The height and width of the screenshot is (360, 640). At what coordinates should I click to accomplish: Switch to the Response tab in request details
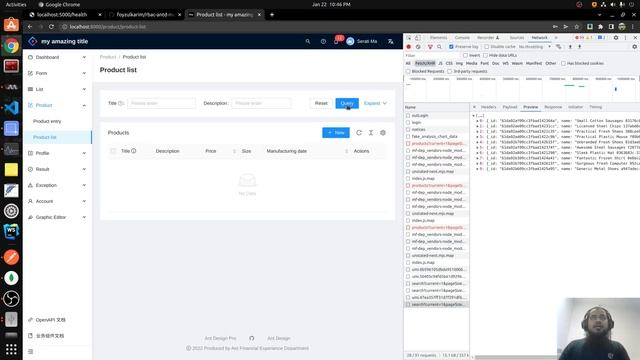coord(553,107)
